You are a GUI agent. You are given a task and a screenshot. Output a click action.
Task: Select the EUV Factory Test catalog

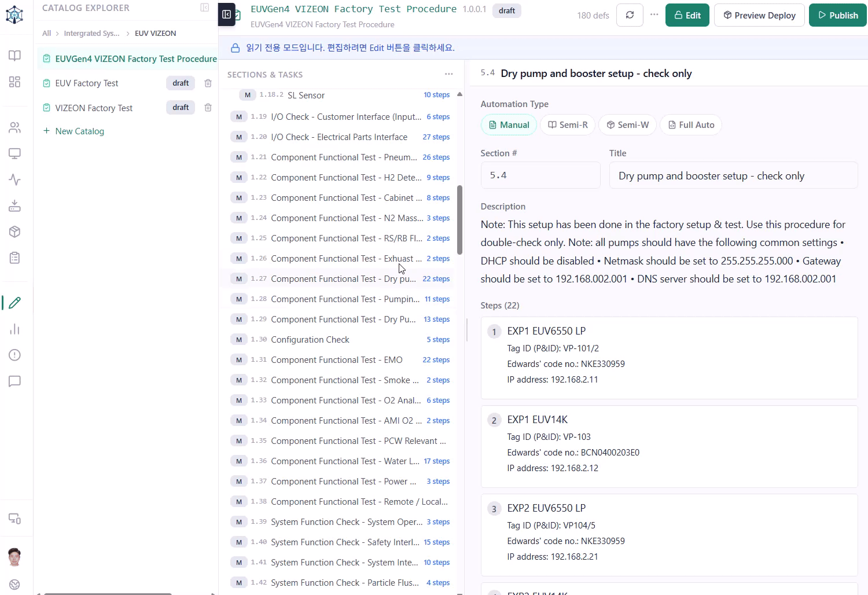87,83
